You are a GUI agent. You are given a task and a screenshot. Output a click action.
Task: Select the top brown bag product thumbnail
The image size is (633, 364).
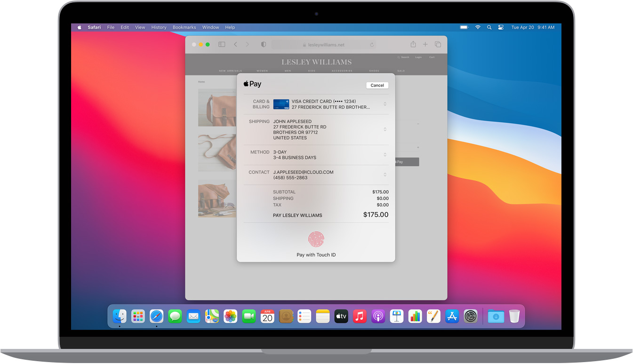click(x=217, y=108)
